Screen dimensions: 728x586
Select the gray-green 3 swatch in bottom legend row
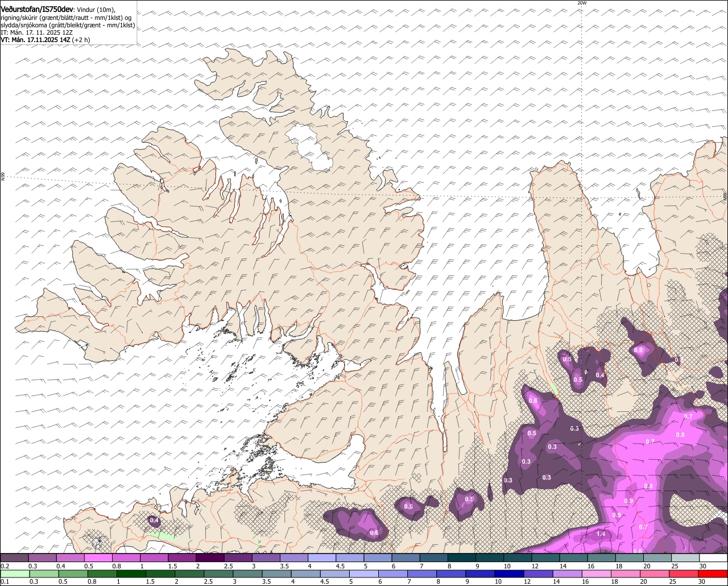(247, 573)
